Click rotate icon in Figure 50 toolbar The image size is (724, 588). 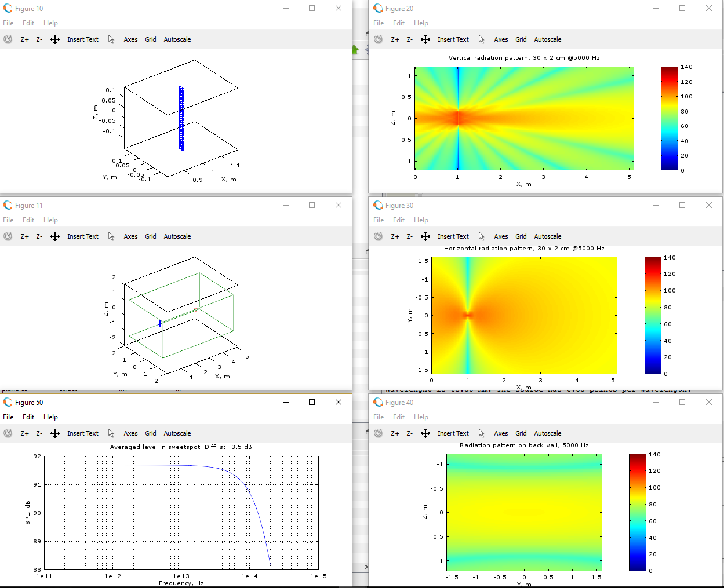[x=8, y=433]
